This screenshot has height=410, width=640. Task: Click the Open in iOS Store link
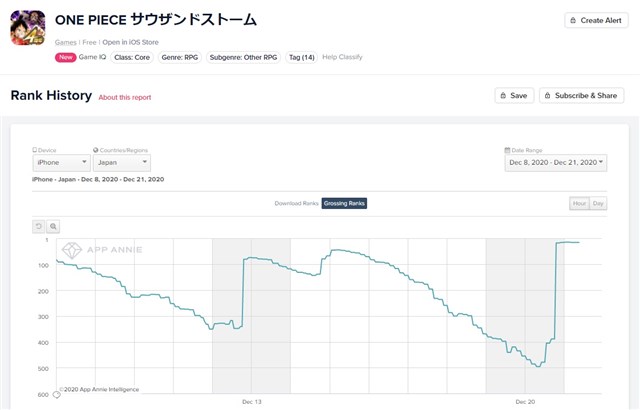(132, 42)
